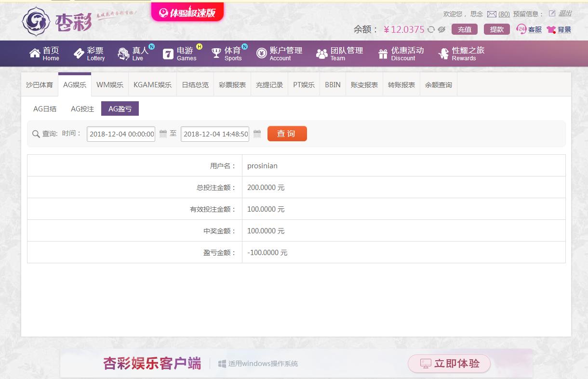Click the 杏彩 logo icon
This screenshot has width=588, height=379.
37,21
